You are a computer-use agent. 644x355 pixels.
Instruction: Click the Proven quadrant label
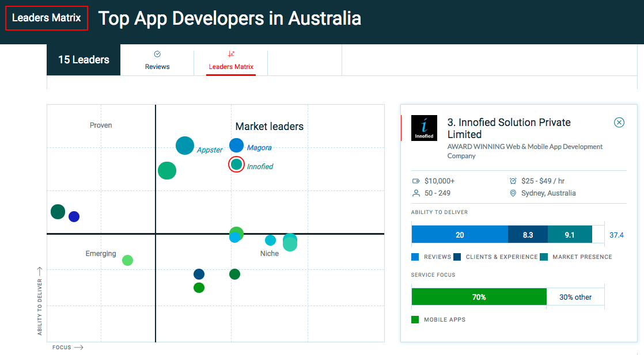[101, 125]
